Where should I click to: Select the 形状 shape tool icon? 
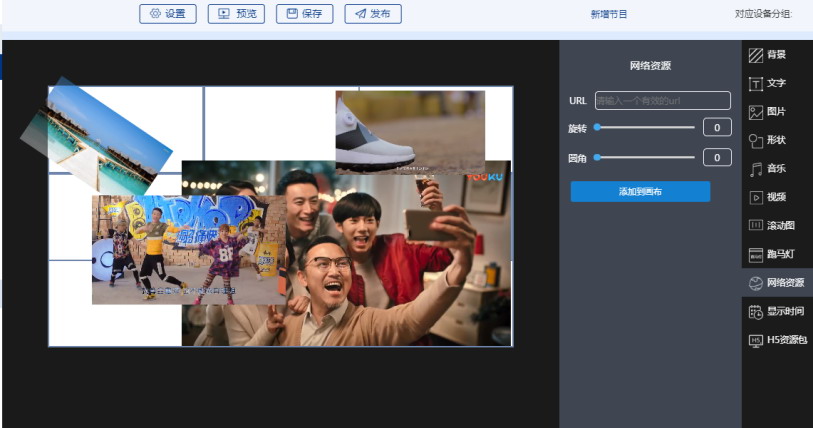coord(756,141)
